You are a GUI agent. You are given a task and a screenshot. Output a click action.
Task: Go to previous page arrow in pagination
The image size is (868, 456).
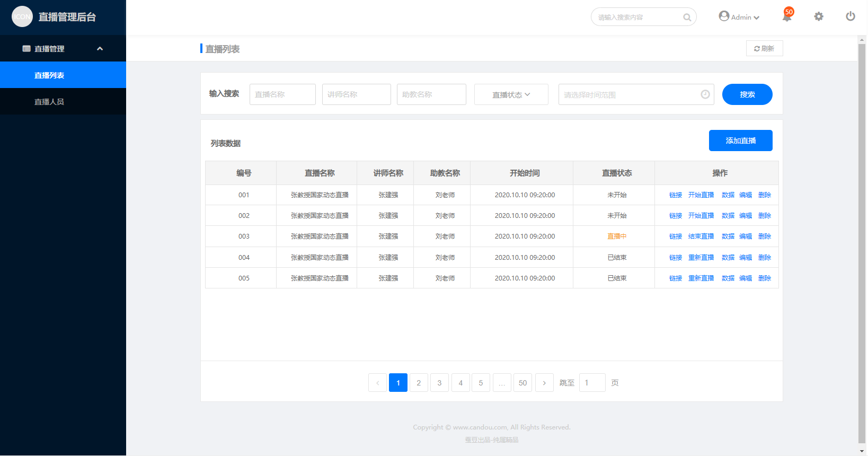pos(377,383)
